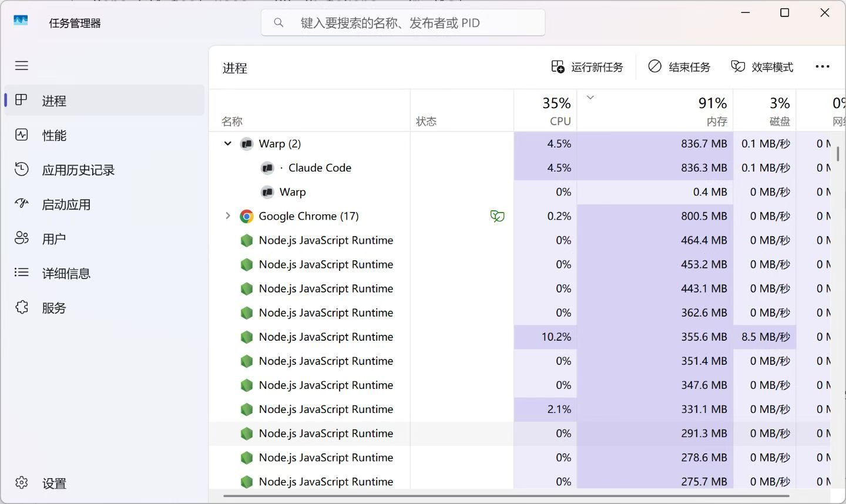
Task: Open the 性能 performance tab
Action: [54, 136]
